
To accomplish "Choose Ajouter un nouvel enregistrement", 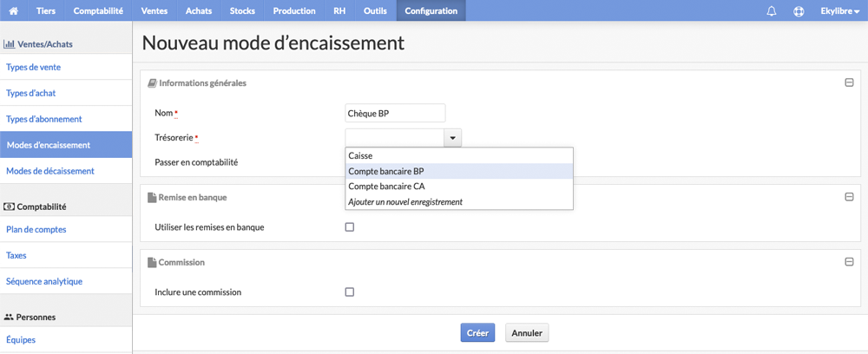I will [x=459, y=202].
